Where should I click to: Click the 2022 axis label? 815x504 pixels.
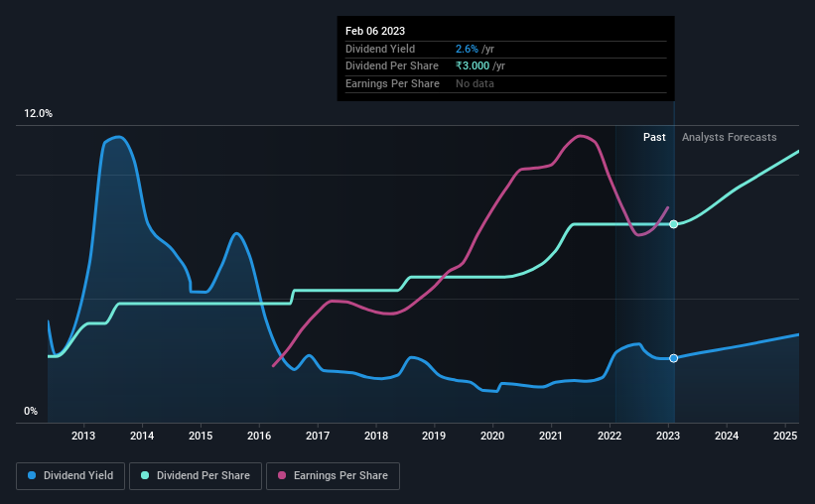click(610, 436)
